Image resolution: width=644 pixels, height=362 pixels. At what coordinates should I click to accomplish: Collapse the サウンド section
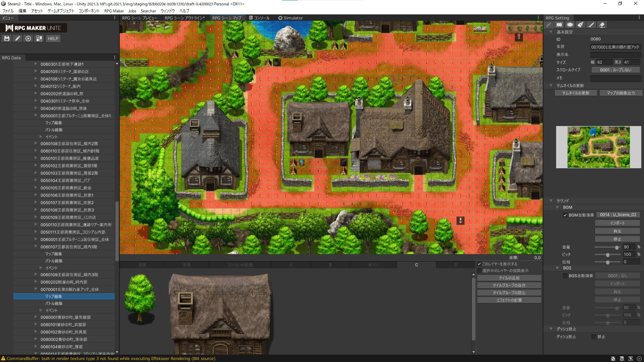[551, 201]
